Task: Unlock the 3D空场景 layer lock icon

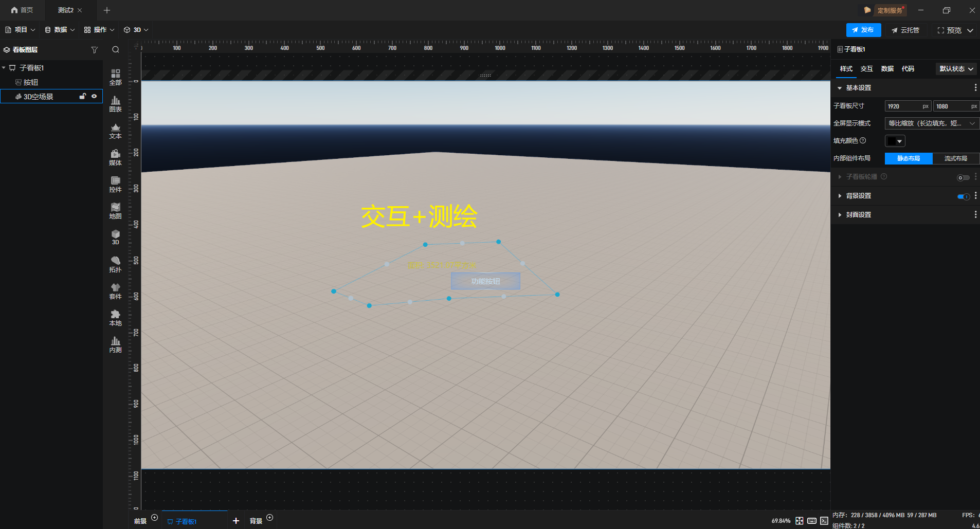Action: click(82, 96)
